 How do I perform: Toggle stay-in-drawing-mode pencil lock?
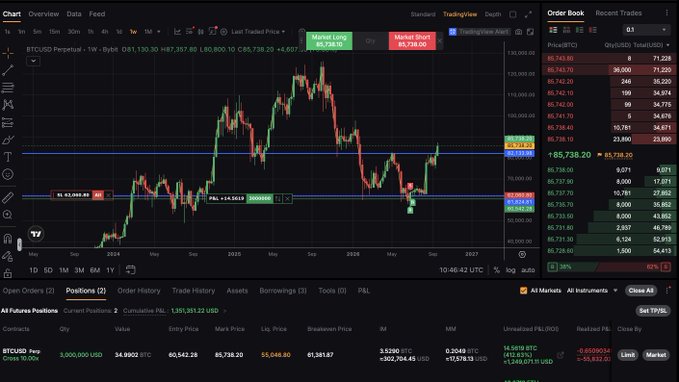pos(8,256)
